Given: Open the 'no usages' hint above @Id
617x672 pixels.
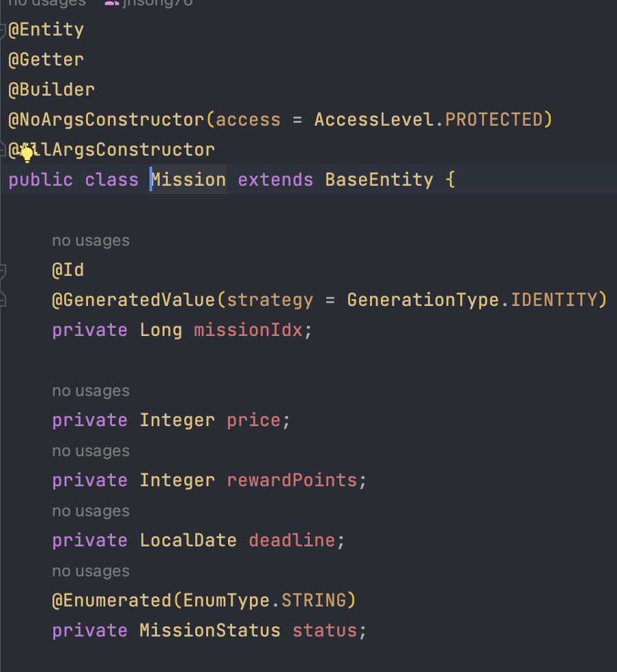Looking at the screenshot, I should tap(91, 241).
